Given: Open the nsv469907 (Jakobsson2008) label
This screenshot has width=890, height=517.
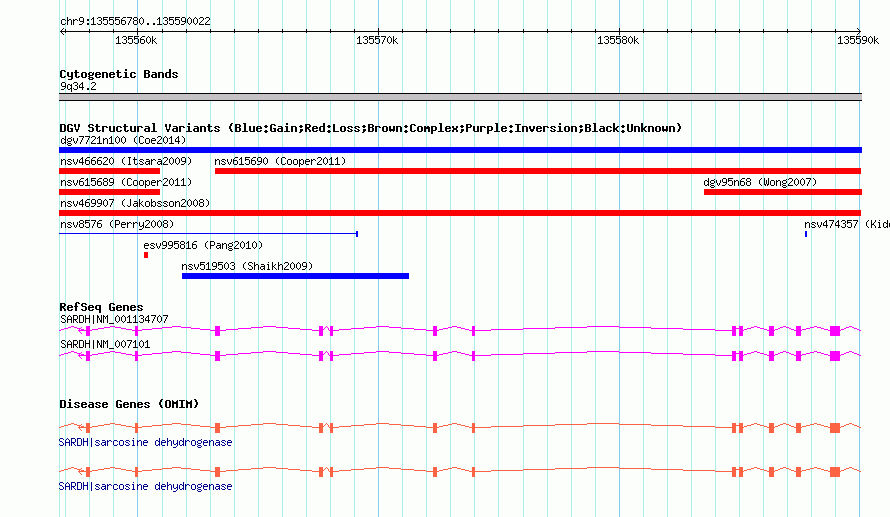Looking at the screenshot, I should [x=135, y=203].
